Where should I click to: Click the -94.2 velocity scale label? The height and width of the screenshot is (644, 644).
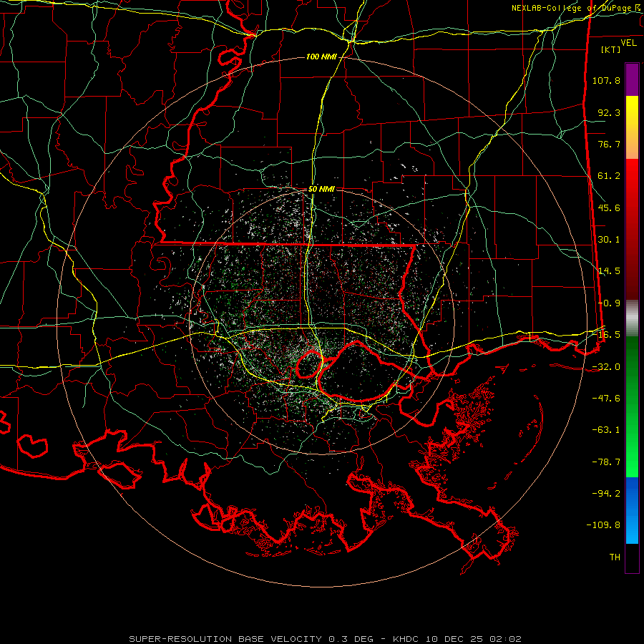[x=606, y=494]
